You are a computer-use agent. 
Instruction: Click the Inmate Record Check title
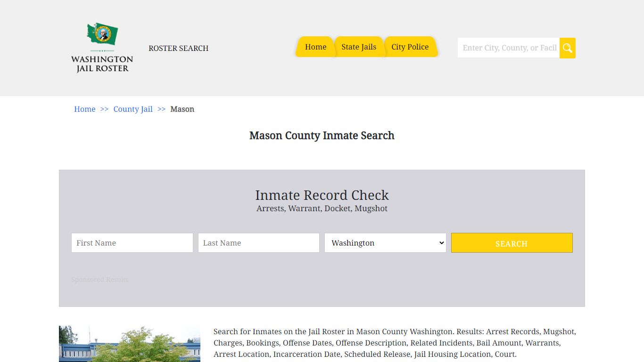click(322, 195)
